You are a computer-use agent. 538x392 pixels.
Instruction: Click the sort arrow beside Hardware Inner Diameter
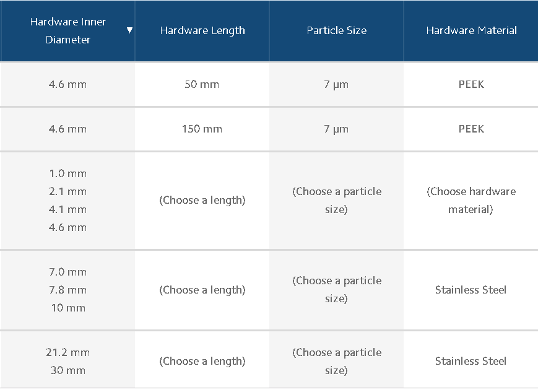click(x=129, y=30)
